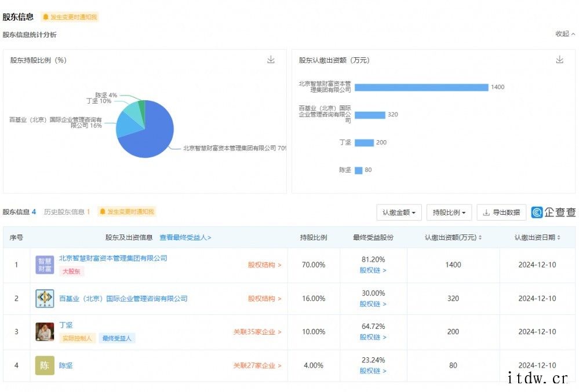This screenshot has width=579, height=392.
Task: Open 股权链 under 23.24%
Action: pos(373,371)
